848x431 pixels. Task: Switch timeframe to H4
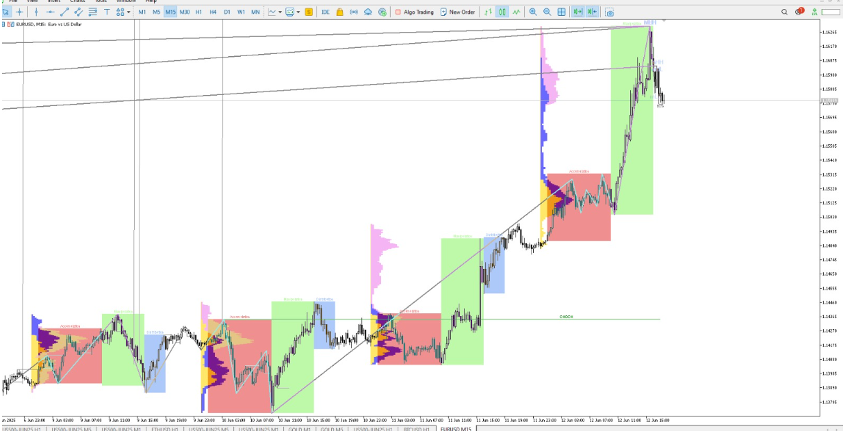pyautogui.click(x=213, y=12)
